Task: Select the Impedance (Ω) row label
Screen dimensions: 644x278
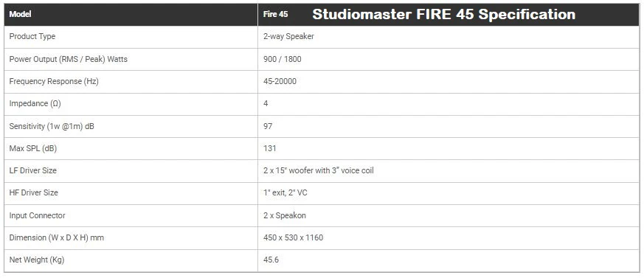Action: (x=35, y=103)
